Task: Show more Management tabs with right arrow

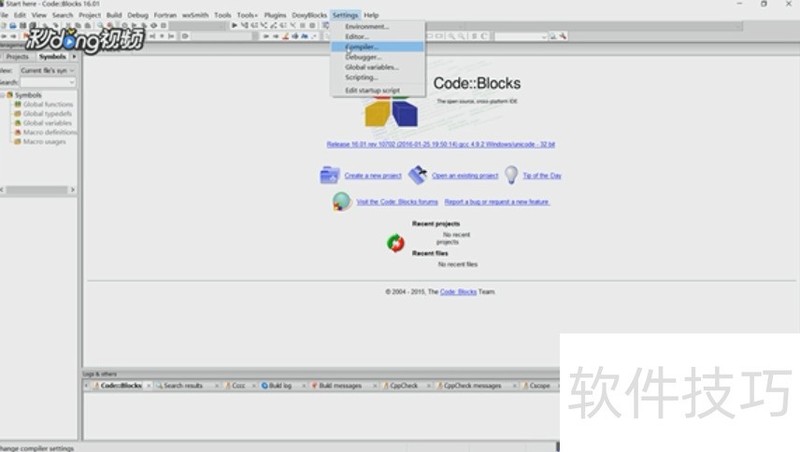Action: pyautogui.click(x=74, y=57)
